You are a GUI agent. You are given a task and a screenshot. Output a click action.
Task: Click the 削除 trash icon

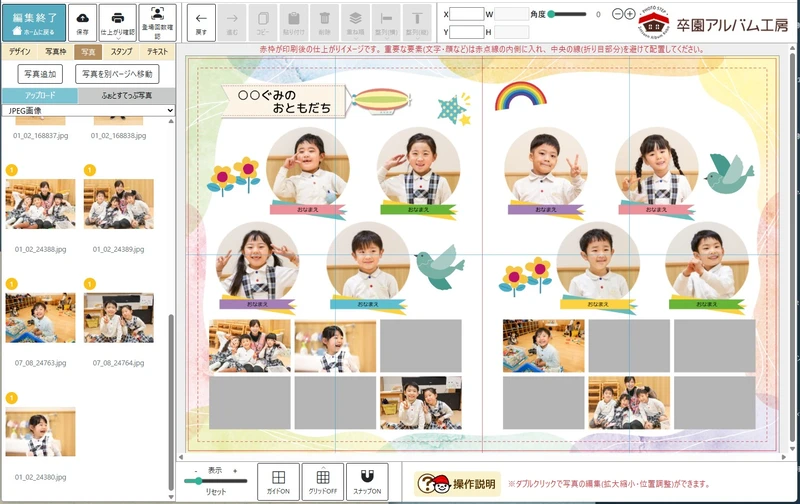tap(325, 18)
